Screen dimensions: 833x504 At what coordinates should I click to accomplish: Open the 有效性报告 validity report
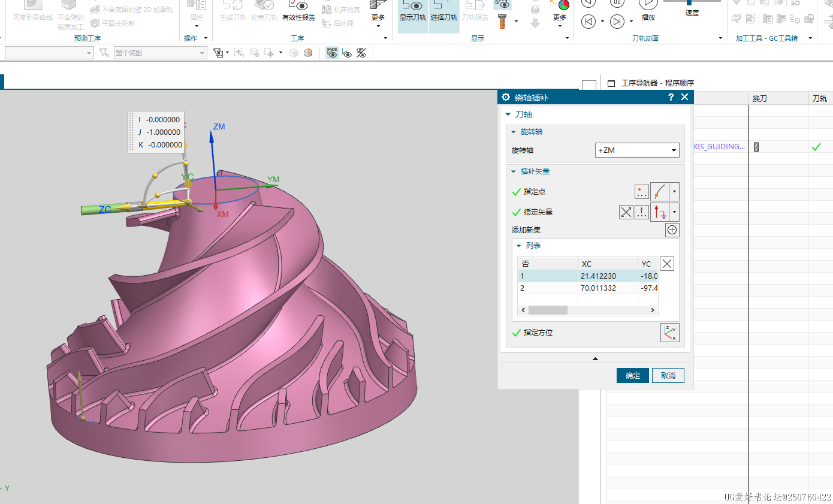(x=298, y=11)
